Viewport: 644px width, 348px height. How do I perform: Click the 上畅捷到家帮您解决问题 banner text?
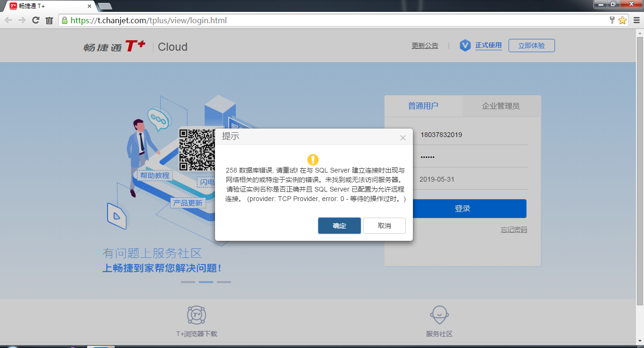pyautogui.click(x=162, y=268)
